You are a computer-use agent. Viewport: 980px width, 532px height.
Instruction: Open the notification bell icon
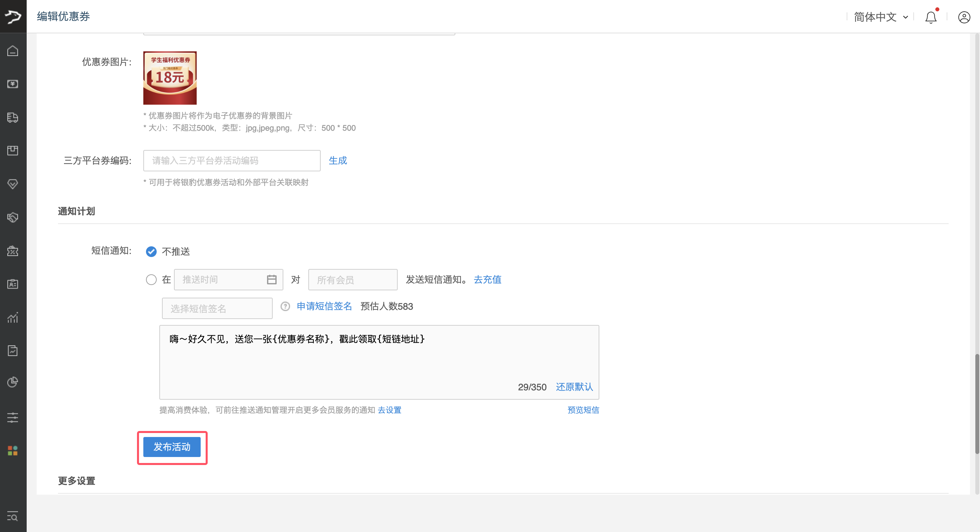pos(931,17)
